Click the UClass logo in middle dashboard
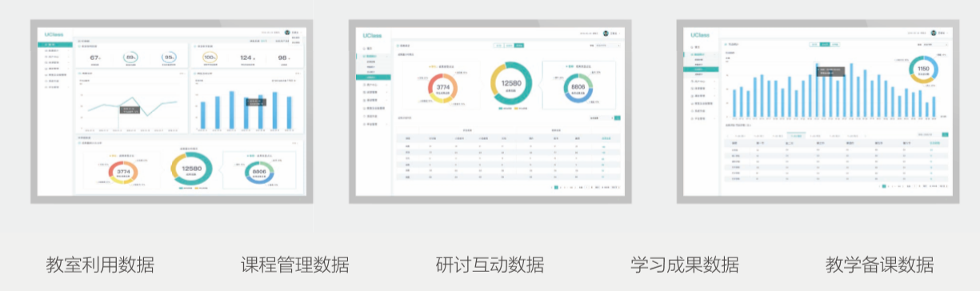The height and width of the screenshot is (291, 980). tap(372, 35)
